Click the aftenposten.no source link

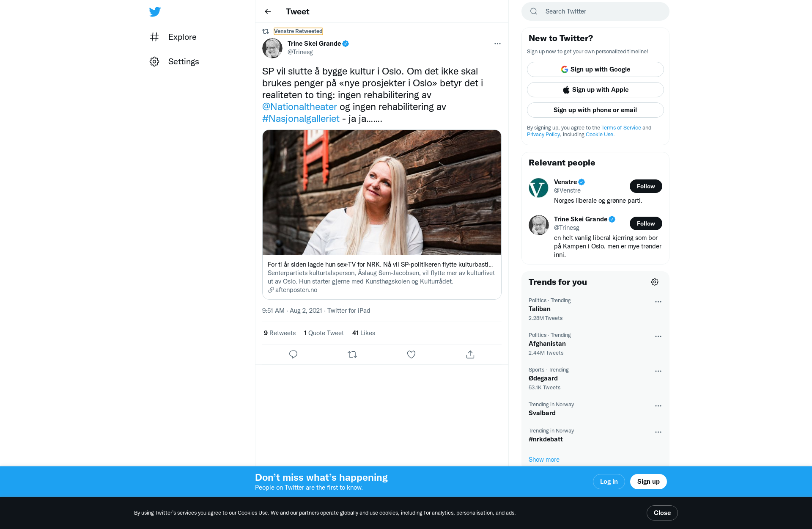tap(296, 290)
